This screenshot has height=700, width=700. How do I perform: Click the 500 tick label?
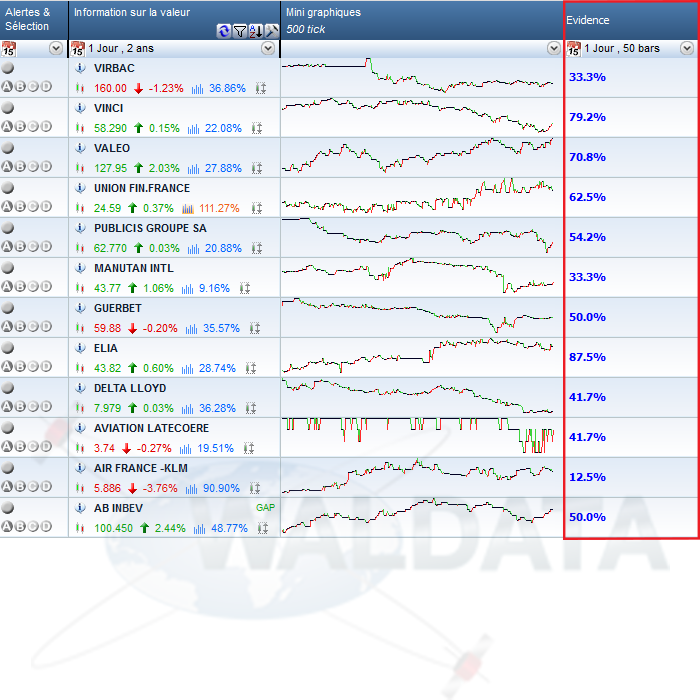(306, 29)
